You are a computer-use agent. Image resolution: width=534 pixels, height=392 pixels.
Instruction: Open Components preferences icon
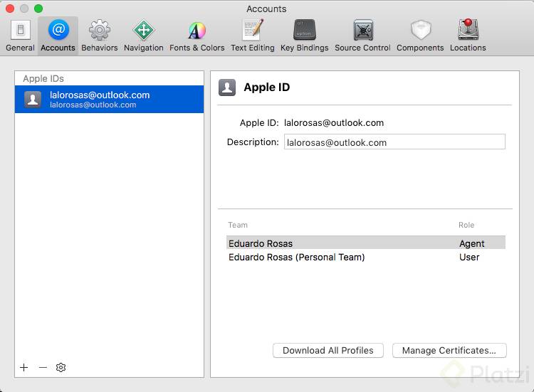(421, 30)
